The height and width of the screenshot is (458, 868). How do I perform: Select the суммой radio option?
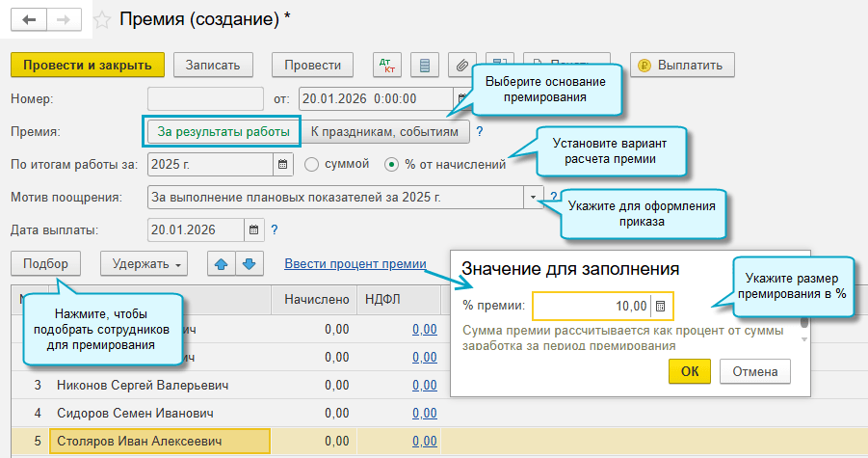coord(312,164)
